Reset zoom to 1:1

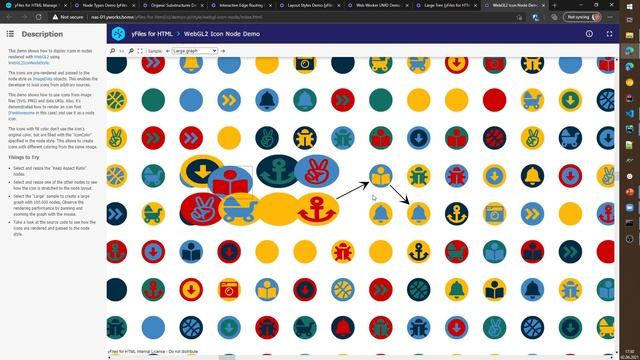122,51
